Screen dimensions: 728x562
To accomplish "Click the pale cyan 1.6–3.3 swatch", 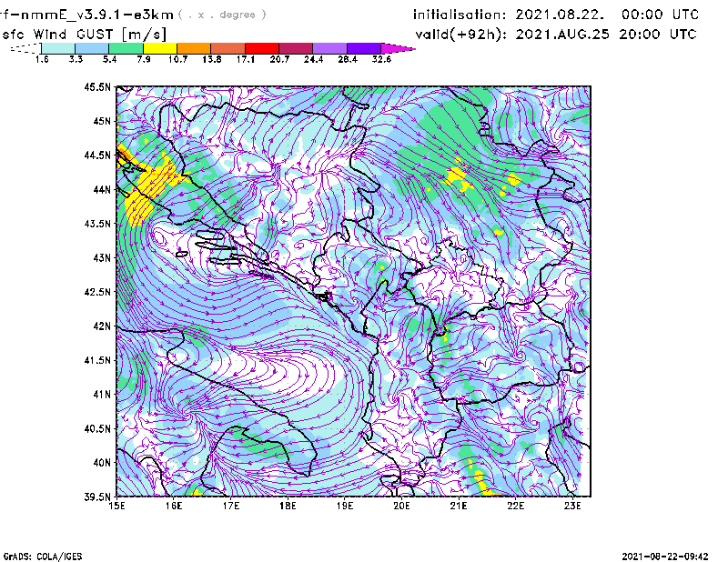I will point(58,48).
